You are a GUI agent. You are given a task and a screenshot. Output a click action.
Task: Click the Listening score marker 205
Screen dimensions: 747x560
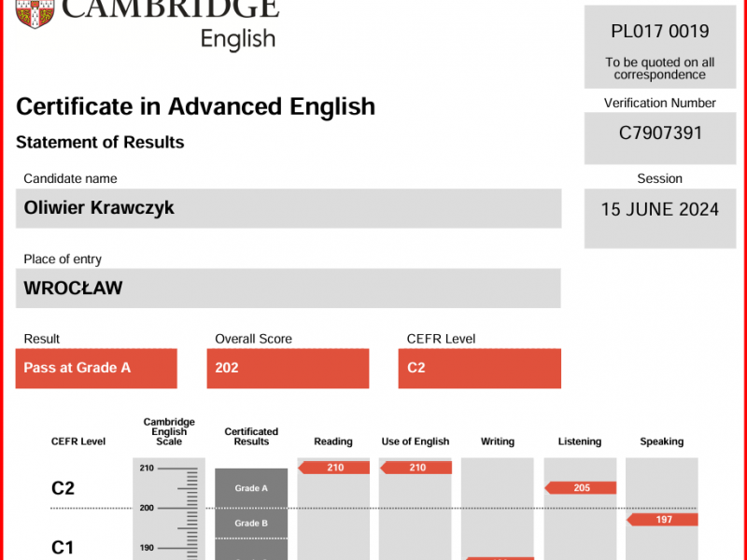581,487
